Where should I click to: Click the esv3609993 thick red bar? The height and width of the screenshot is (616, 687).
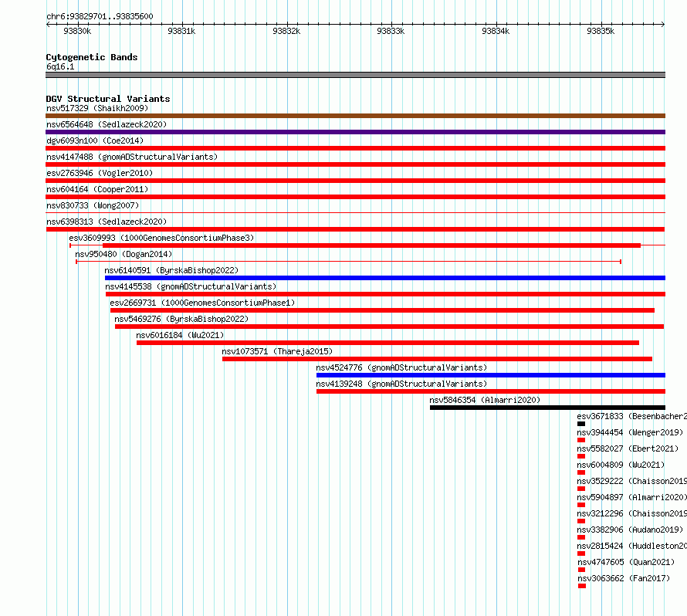[371, 245]
